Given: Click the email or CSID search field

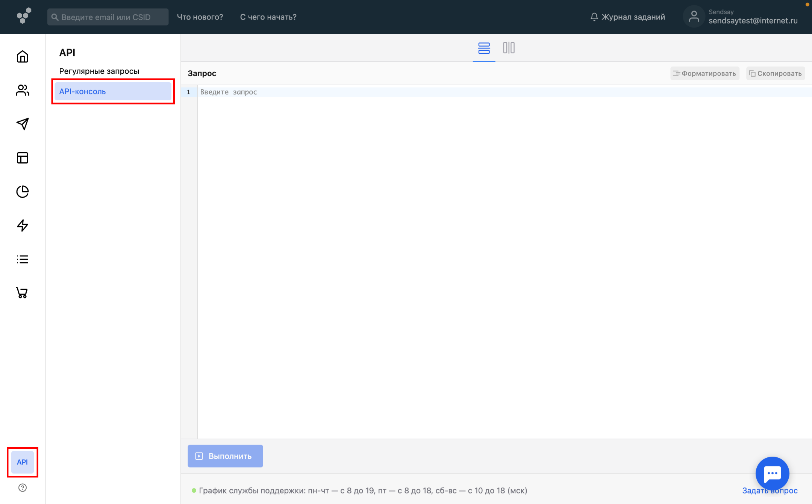Looking at the screenshot, I should (108, 17).
